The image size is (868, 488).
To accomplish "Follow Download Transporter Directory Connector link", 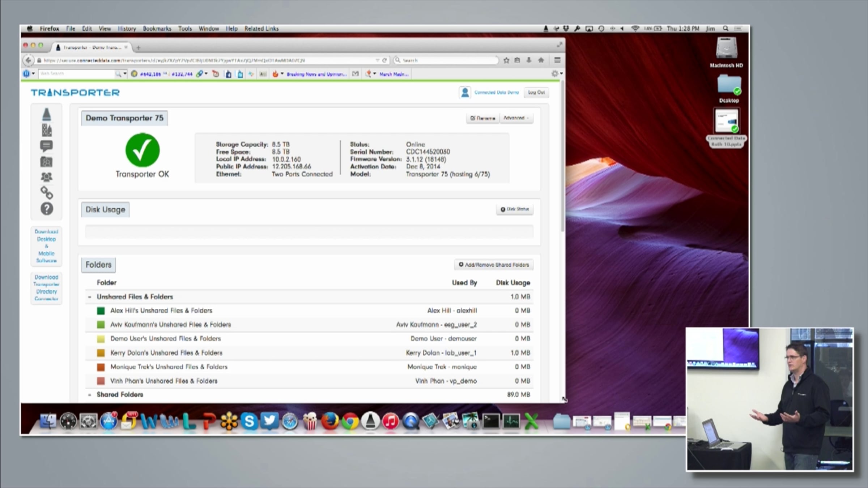I will point(46,288).
